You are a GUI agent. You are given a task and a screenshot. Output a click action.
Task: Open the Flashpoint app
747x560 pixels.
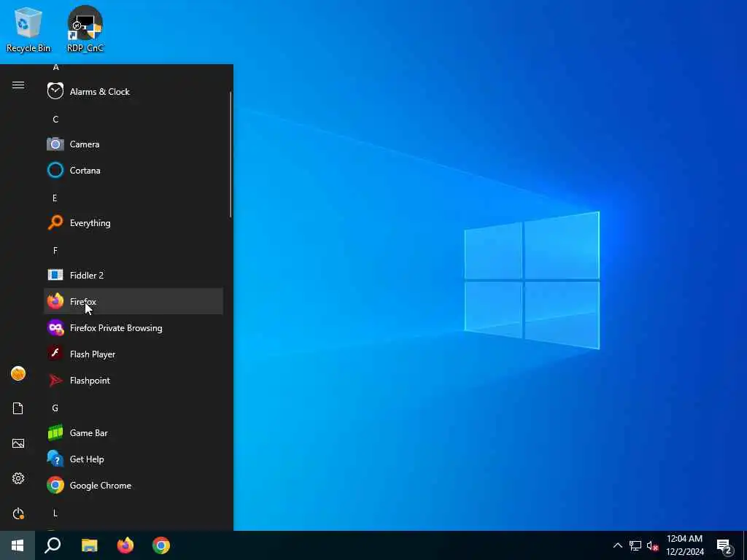[133, 381]
